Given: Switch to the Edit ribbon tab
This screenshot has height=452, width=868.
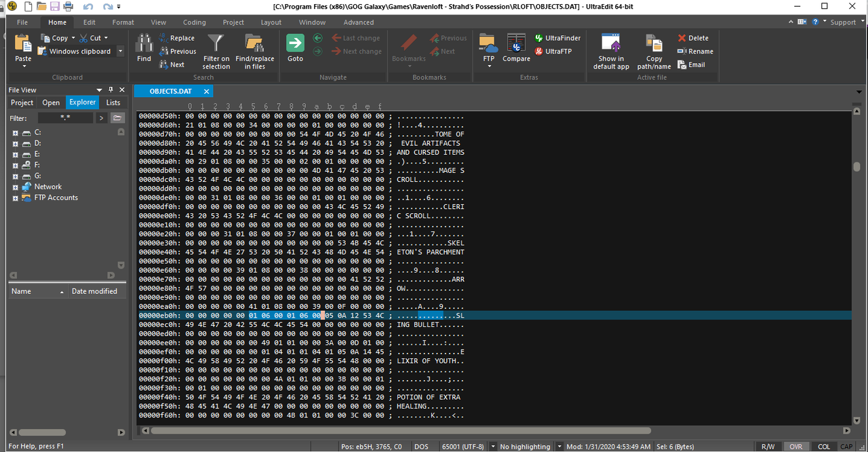Looking at the screenshot, I should (x=89, y=22).
